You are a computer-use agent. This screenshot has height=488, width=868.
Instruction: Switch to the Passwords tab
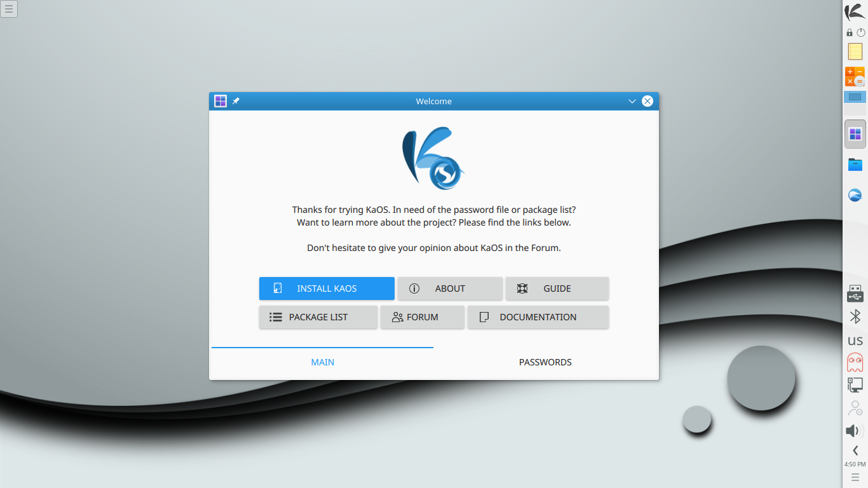[x=545, y=362]
